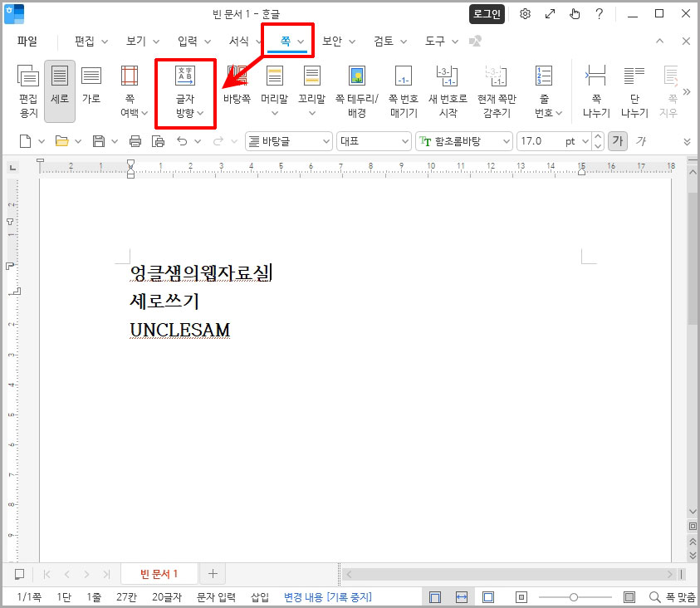Click the 로그인 login button
This screenshot has height=608, width=700.
click(x=487, y=14)
